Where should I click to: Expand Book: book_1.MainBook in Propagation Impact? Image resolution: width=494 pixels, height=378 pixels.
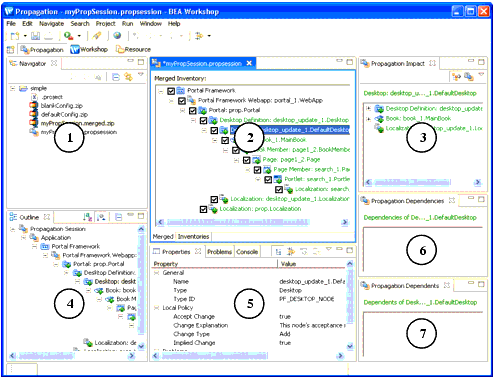(368, 118)
